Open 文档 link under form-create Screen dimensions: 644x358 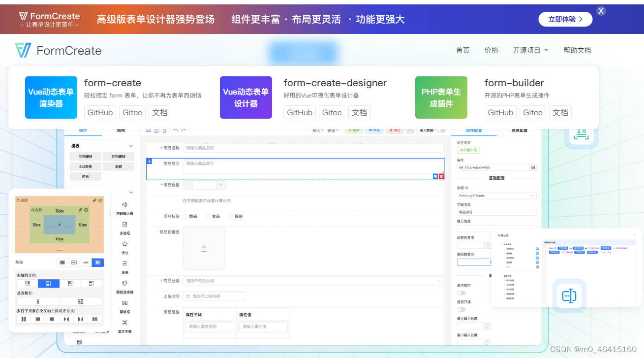click(x=160, y=112)
